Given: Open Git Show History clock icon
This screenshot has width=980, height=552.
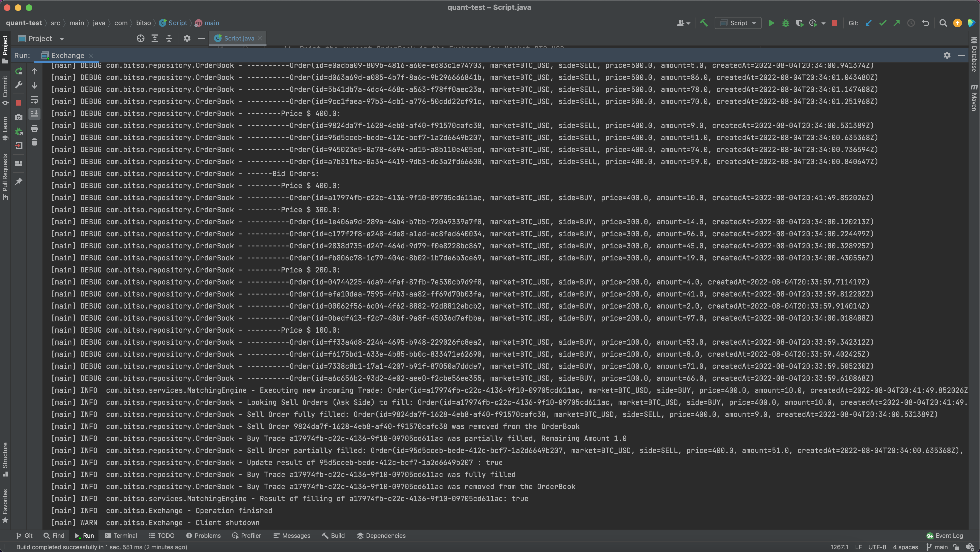Looking at the screenshot, I should point(911,23).
